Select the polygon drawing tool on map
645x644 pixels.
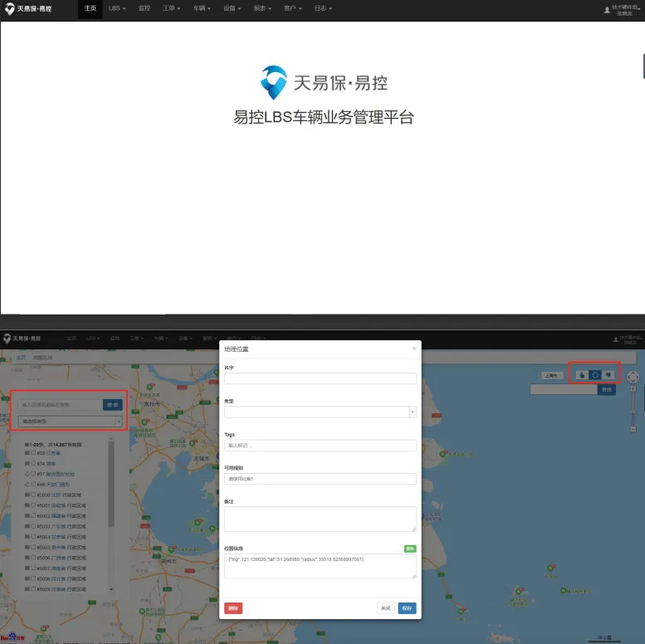point(608,375)
